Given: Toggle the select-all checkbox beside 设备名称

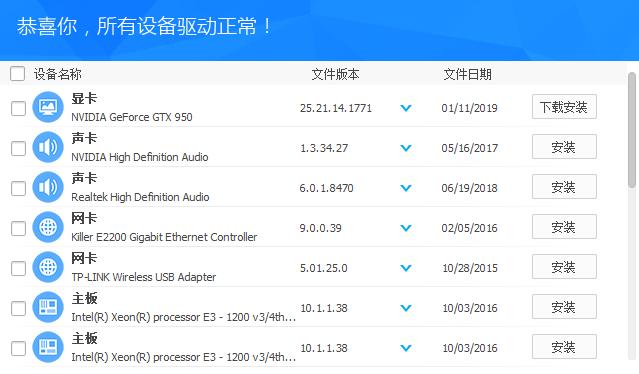Looking at the screenshot, I should coord(18,74).
